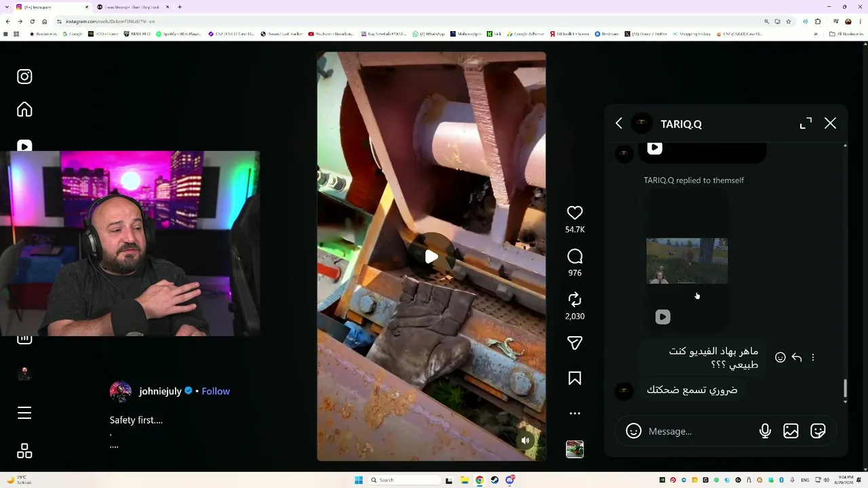Open the message's three-dot options
The image size is (868, 488).
pyautogui.click(x=813, y=357)
